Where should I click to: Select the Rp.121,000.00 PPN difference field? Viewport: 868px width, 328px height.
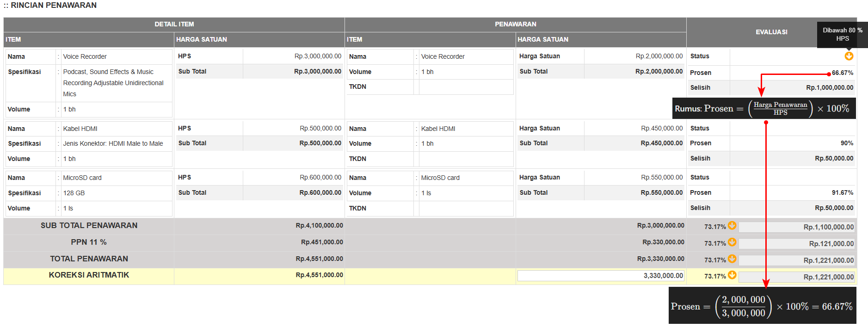click(x=796, y=244)
